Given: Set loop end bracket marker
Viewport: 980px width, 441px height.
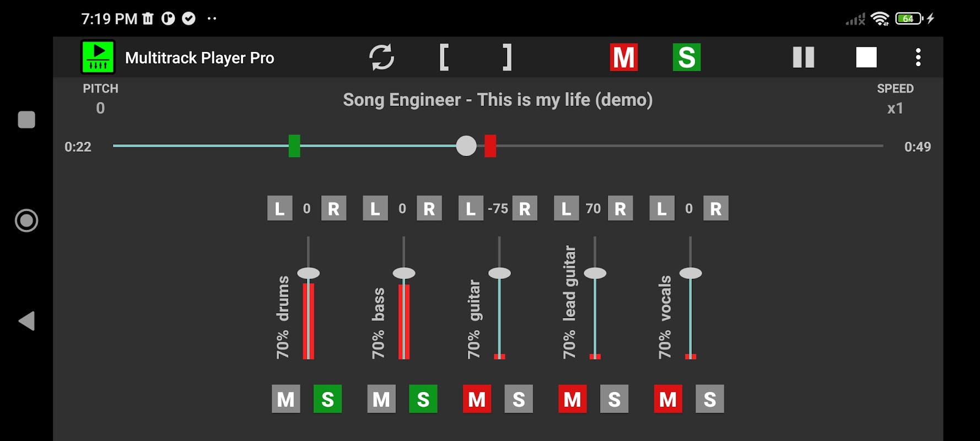Looking at the screenshot, I should click(507, 57).
